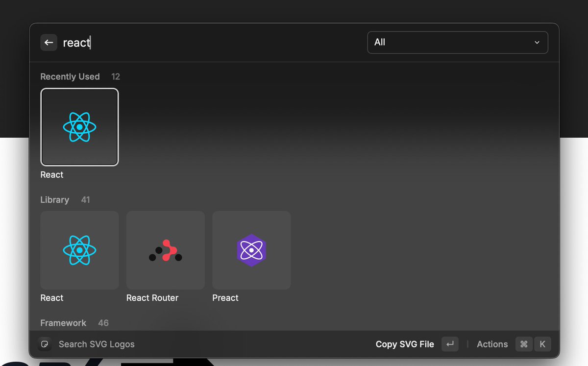The width and height of the screenshot is (588, 366).
Task: Click the Framework count '46'
Action: pos(103,323)
